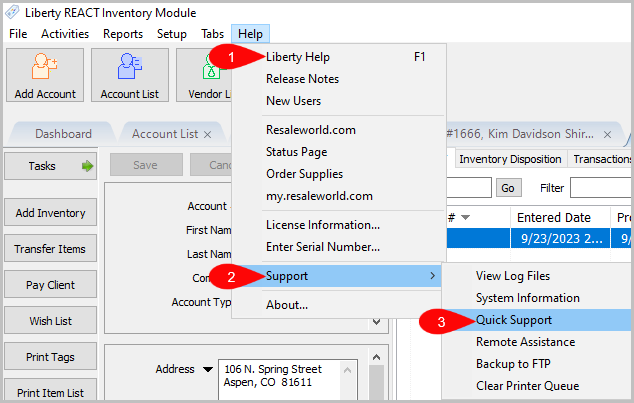634x403 pixels.
Task: Click the # column sort arrow
Action: 465,218
